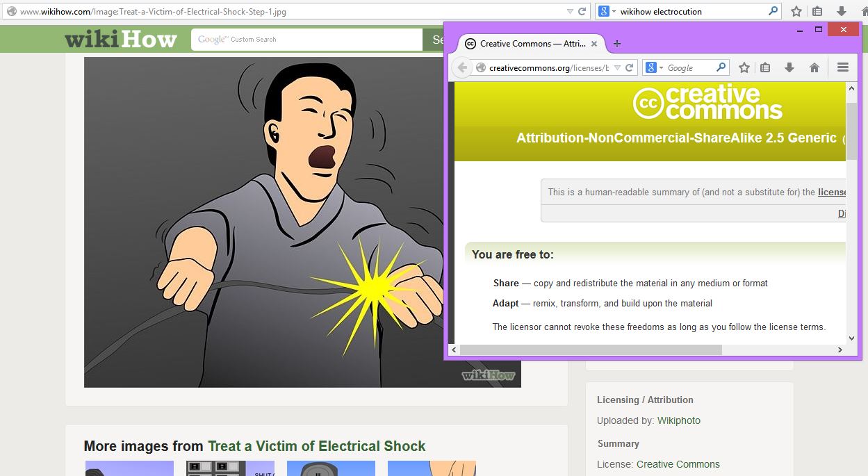
Task: Open search engine selector beside 'wikihow electrocution'
Action: coord(607,11)
